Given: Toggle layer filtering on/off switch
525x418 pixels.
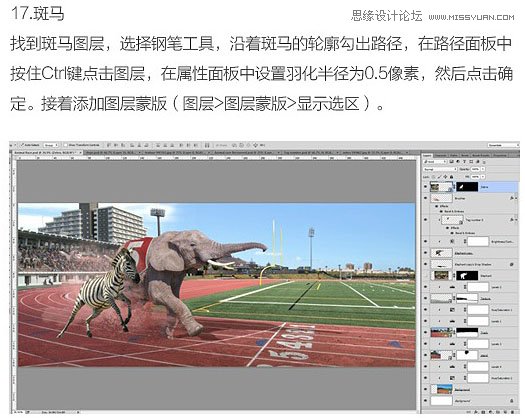Looking at the screenshot, I should pyautogui.click(x=484, y=162).
